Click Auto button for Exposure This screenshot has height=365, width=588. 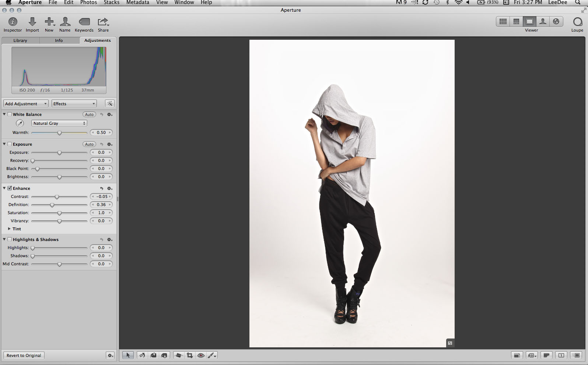click(89, 144)
